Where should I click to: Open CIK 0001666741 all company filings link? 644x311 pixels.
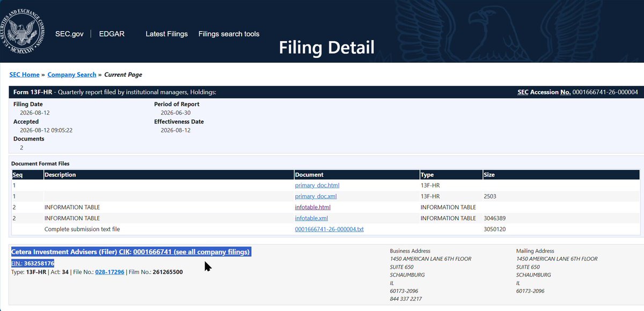click(x=191, y=252)
